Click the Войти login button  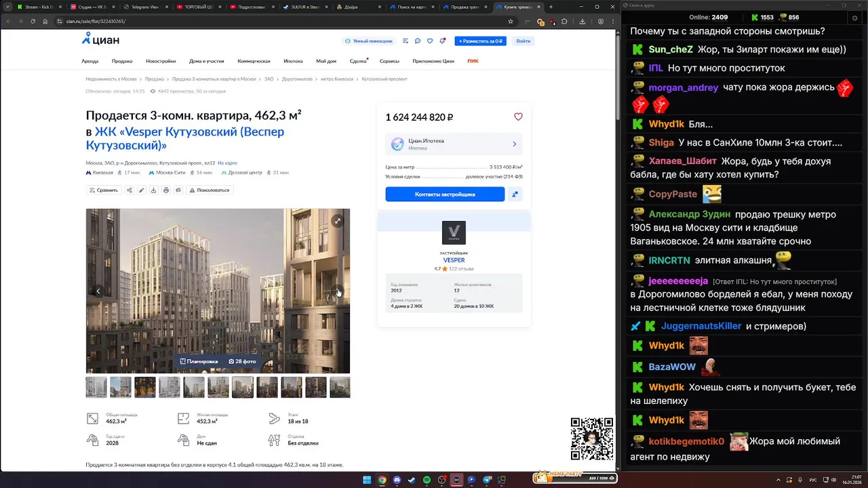[523, 41]
